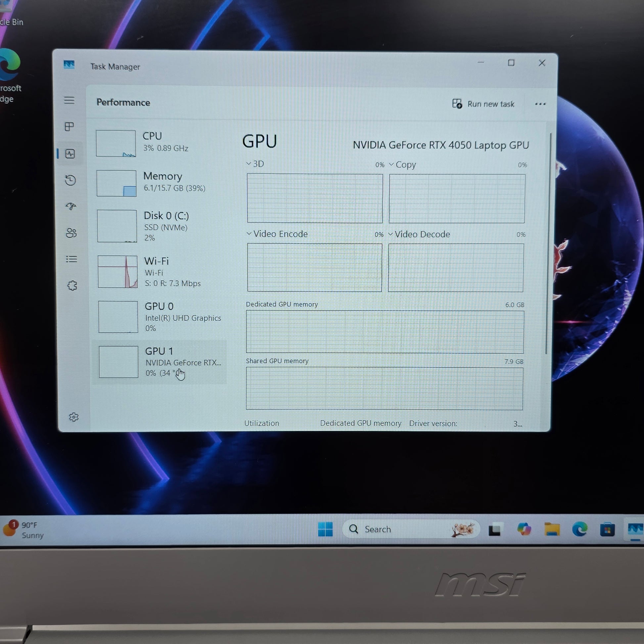Open the Processes page icon

[69, 127]
